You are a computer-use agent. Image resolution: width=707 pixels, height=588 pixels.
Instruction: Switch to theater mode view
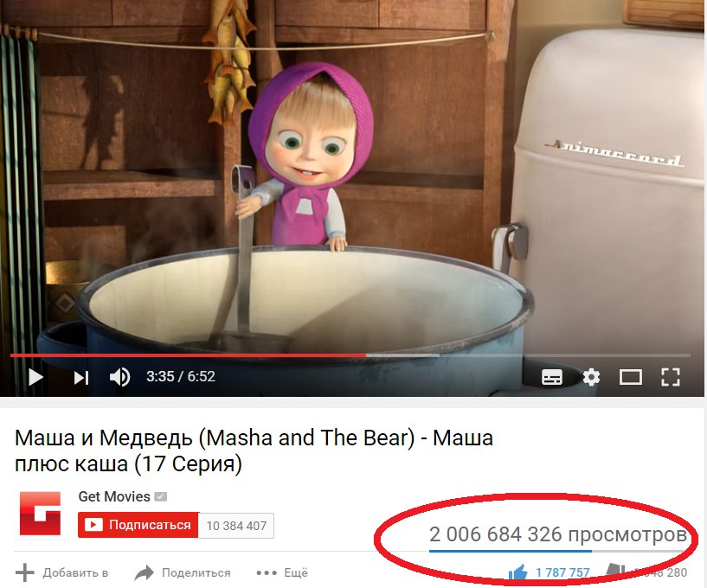[x=630, y=378]
